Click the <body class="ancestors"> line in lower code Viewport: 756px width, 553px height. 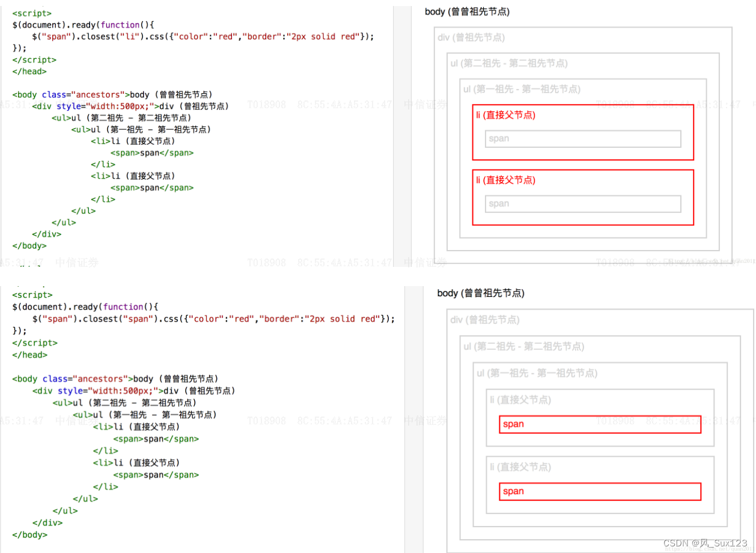[115, 379]
